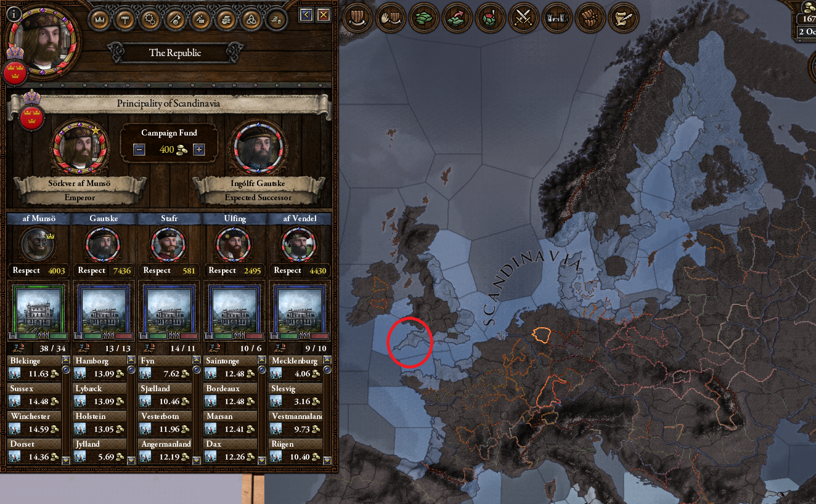Open Sörkver af Munsö's Emperor portrait
The width and height of the screenshot is (816, 504).
pos(79,148)
